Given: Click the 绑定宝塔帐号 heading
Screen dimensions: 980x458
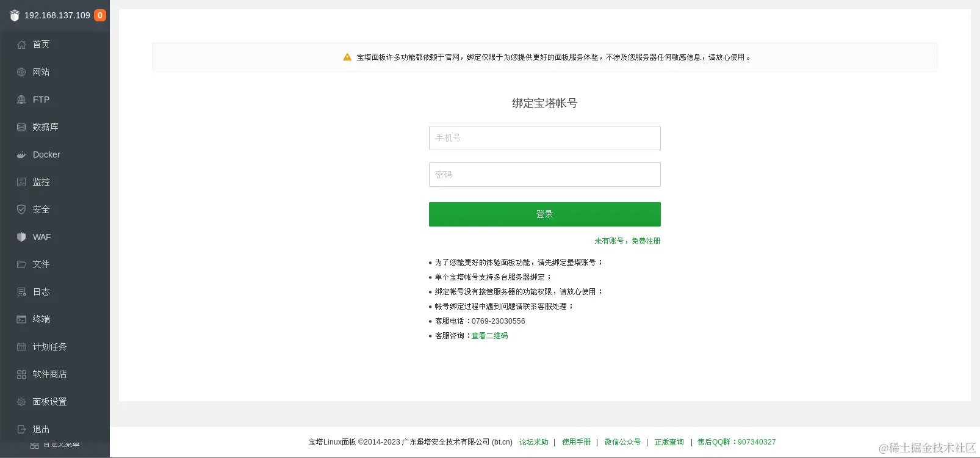Looking at the screenshot, I should [x=545, y=103].
